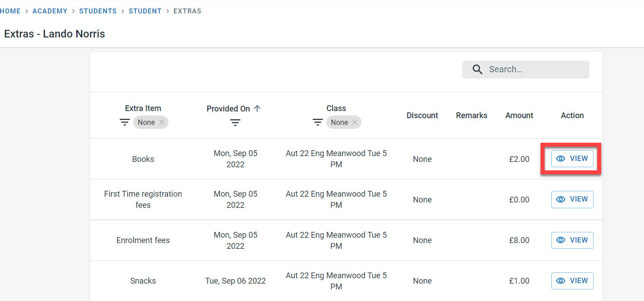Go to Home breadcrumb

click(x=10, y=11)
